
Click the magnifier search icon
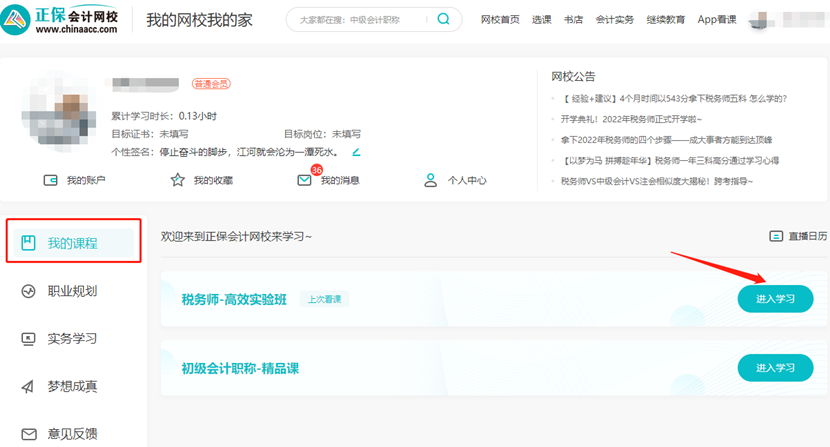pyautogui.click(x=443, y=20)
